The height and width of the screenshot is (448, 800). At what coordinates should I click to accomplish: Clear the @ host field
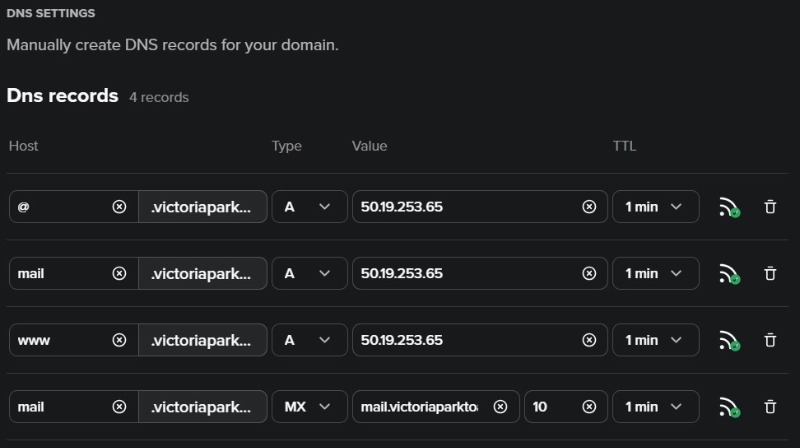pyautogui.click(x=119, y=207)
